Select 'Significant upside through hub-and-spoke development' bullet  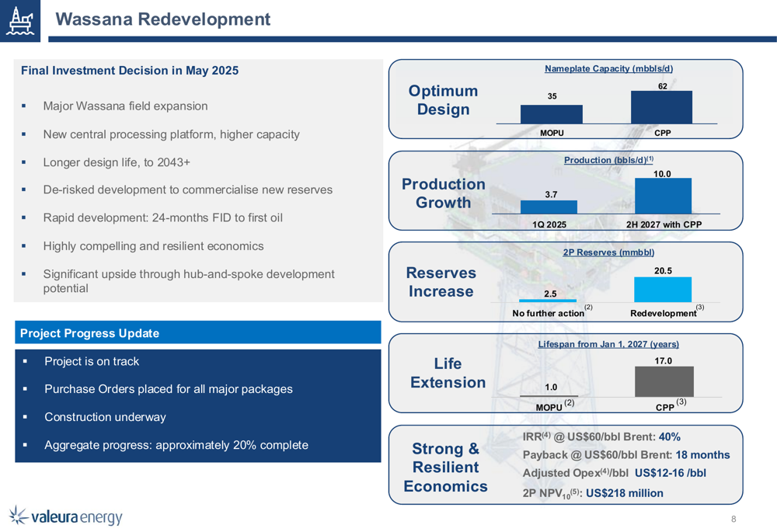point(189,281)
